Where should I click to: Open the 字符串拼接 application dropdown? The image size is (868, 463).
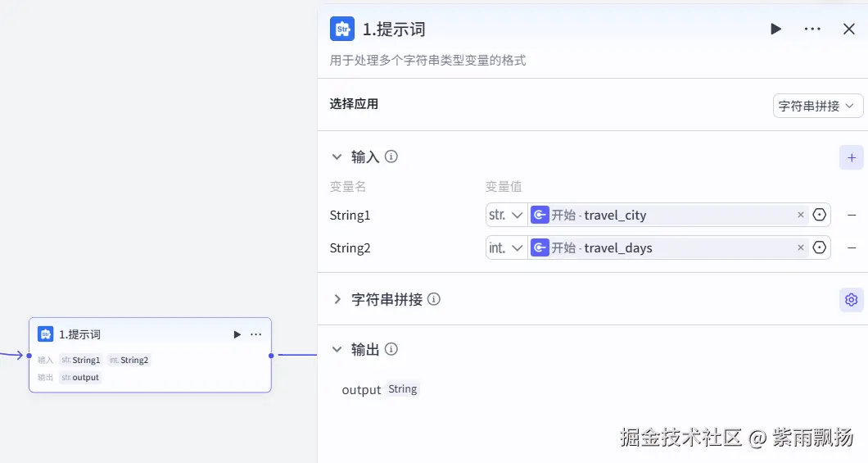pyautogui.click(x=817, y=106)
